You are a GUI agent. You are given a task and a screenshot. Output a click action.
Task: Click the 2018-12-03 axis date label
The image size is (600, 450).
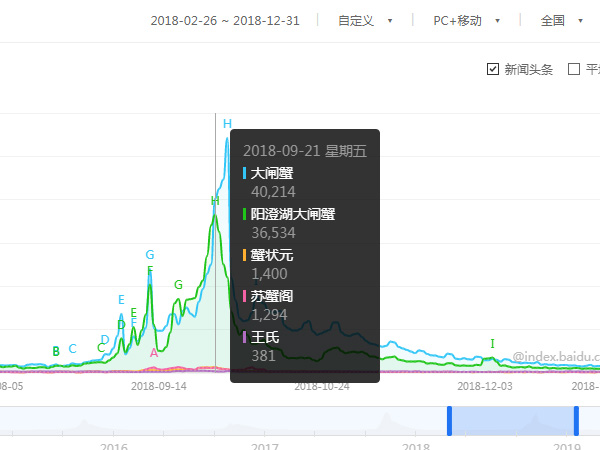pos(485,386)
